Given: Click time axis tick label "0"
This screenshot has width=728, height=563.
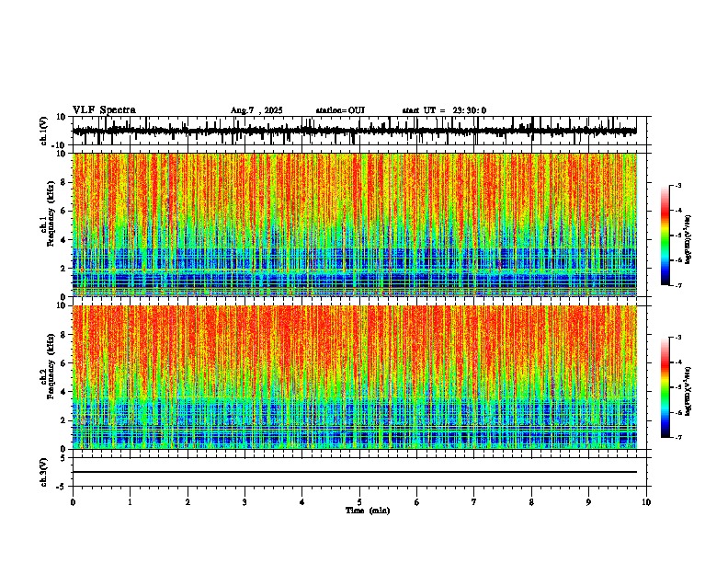Looking at the screenshot, I should pos(73,502).
